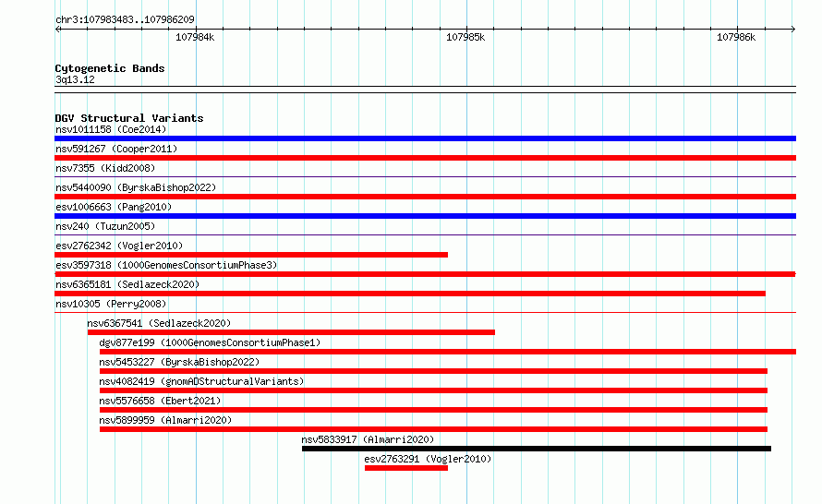The image size is (822, 504).
Task: Open nsv6367541 (Sedlazeck2020) label
Action: [159, 323]
